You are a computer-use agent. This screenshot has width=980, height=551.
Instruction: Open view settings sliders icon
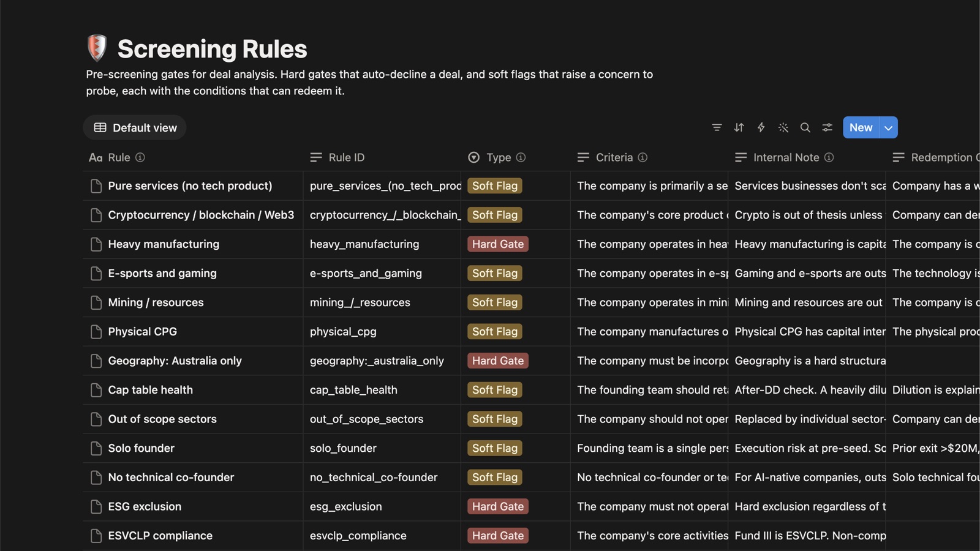(x=827, y=127)
